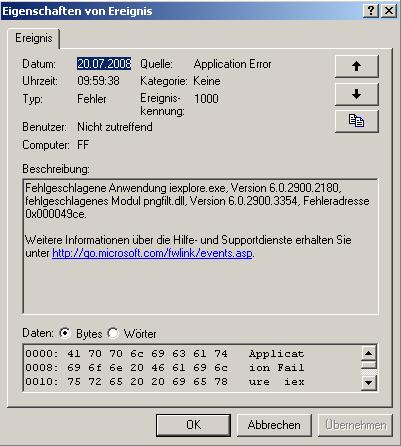Screen dimensions: 401x446
Task: Click the hex data scroll-down arrow
Action: [x=368, y=383]
